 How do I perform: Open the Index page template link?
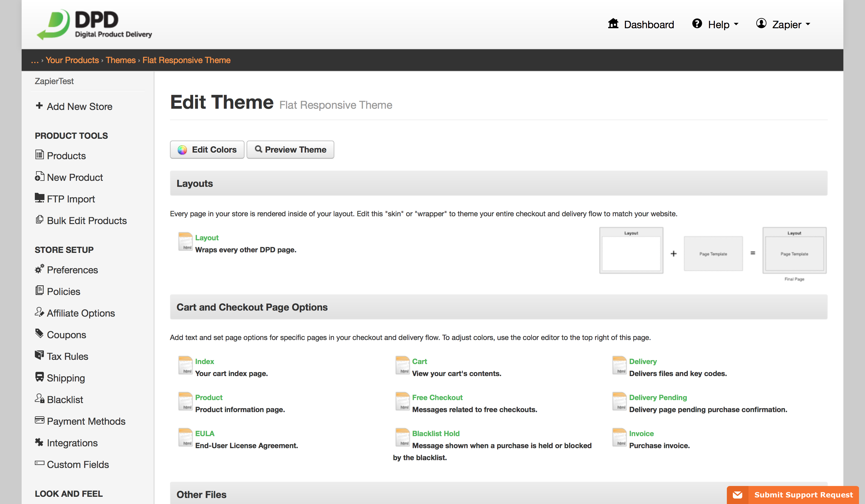pos(205,361)
